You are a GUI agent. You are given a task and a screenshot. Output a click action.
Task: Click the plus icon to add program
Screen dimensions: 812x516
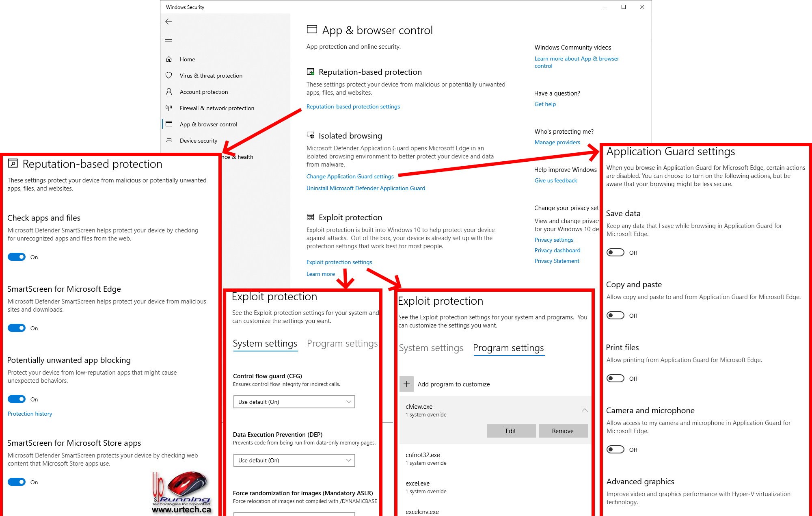point(406,384)
